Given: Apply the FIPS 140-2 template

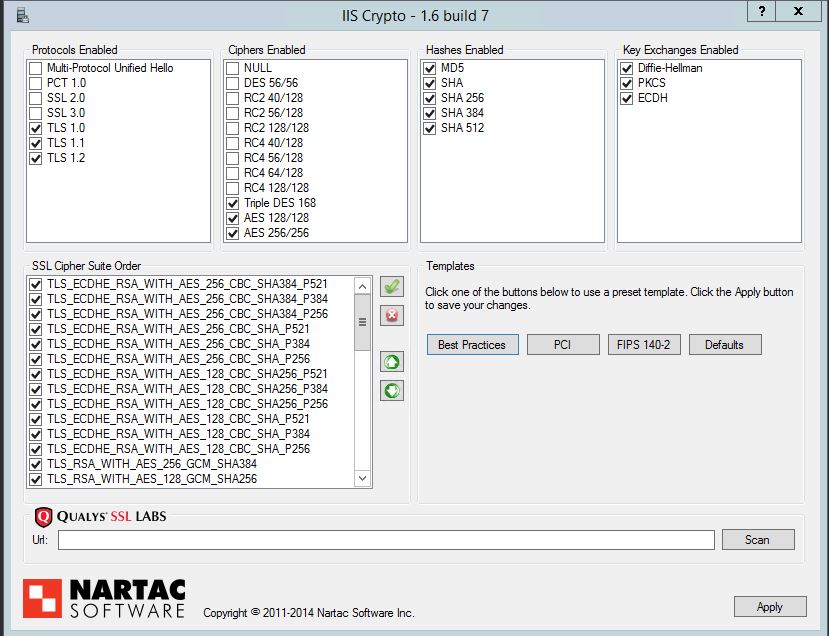Looking at the screenshot, I should (643, 345).
